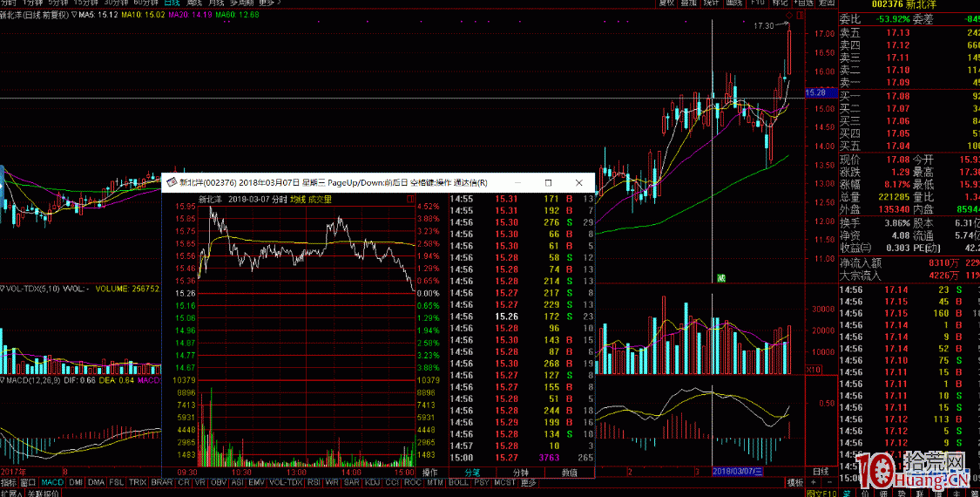This screenshot has width=980, height=497.
Task: Click the 操作 button in the popup
Action: click(x=430, y=472)
